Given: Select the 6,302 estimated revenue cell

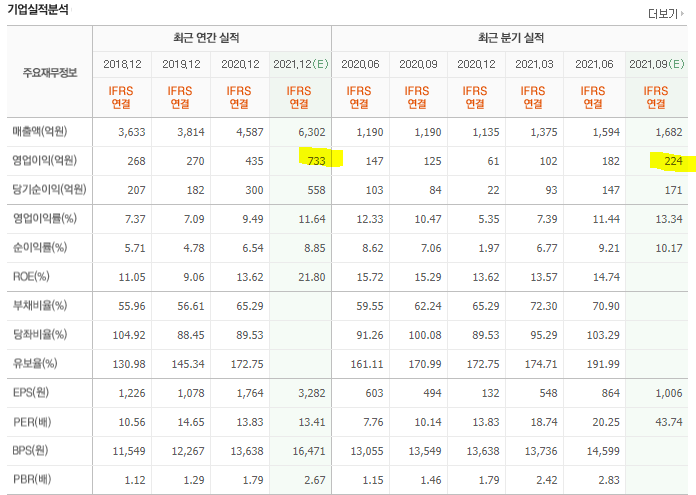Looking at the screenshot, I should 312,132.
